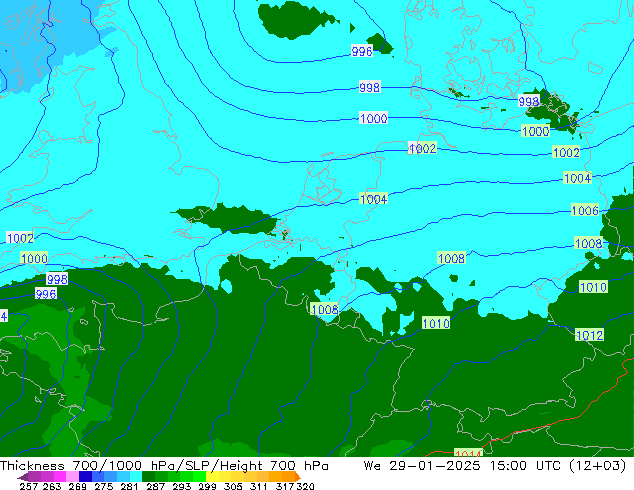Pick the purple arrow end of the legend

click(x=22, y=477)
